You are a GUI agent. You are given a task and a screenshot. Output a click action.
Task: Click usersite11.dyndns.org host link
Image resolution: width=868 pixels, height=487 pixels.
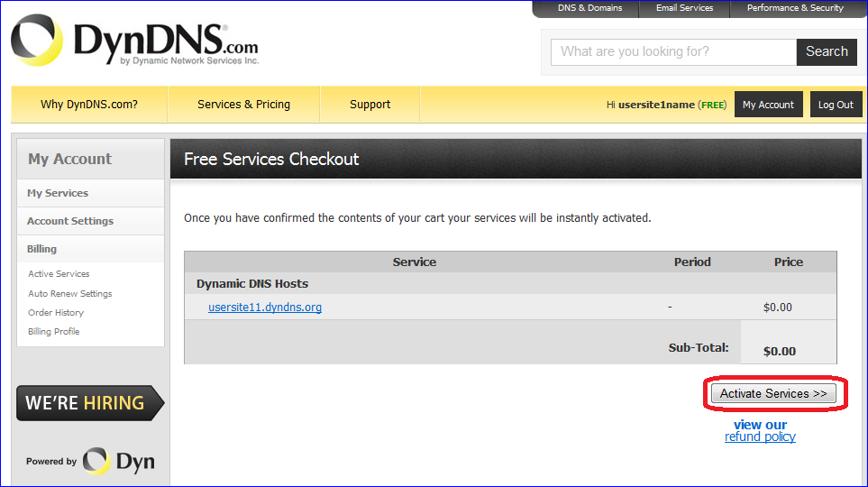click(265, 308)
